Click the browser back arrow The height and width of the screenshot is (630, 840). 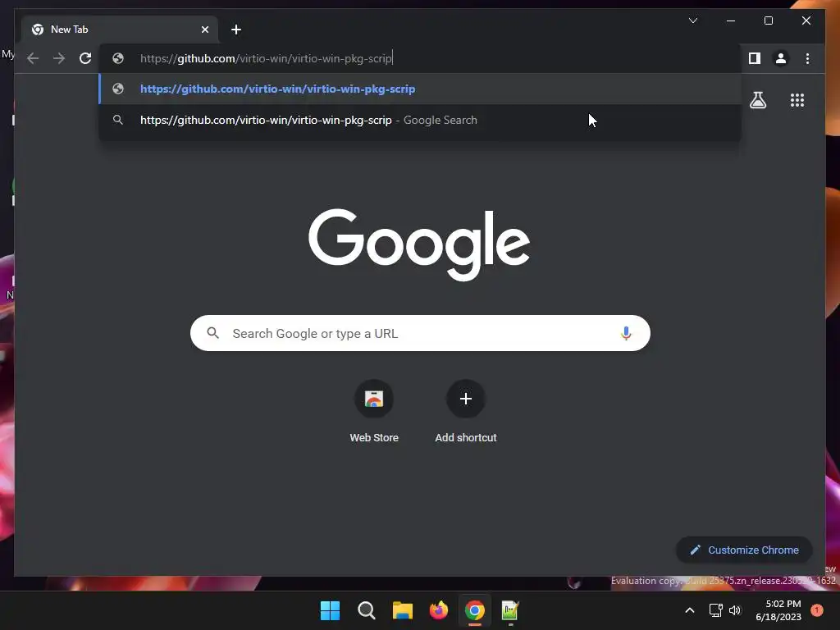[33, 58]
